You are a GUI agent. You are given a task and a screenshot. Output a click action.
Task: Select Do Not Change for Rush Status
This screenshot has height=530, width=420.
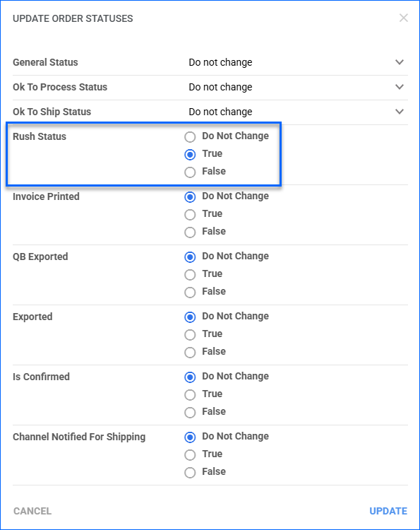(x=190, y=137)
